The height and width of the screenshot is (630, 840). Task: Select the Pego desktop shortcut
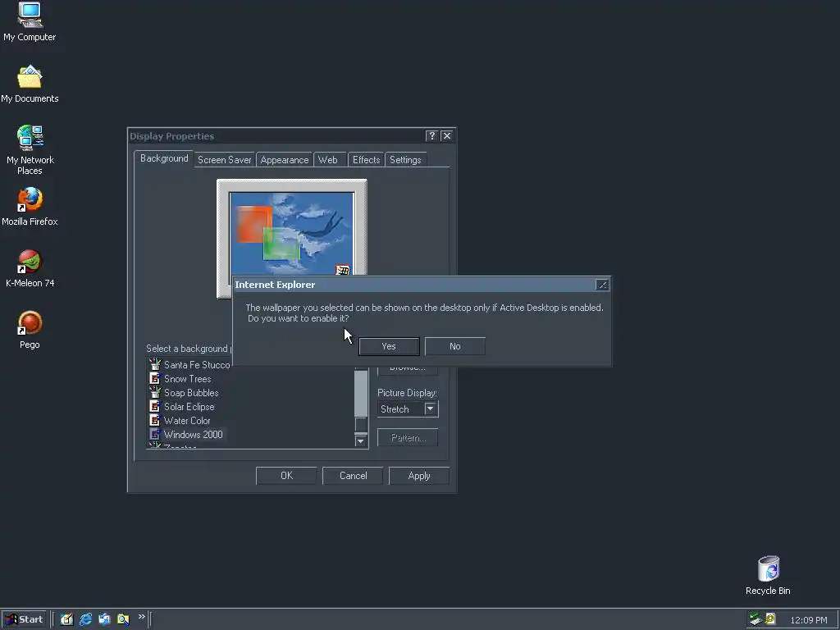(30, 330)
